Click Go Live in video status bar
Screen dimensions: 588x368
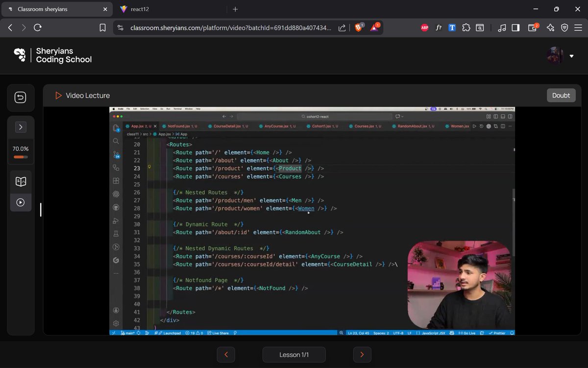point(467,333)
